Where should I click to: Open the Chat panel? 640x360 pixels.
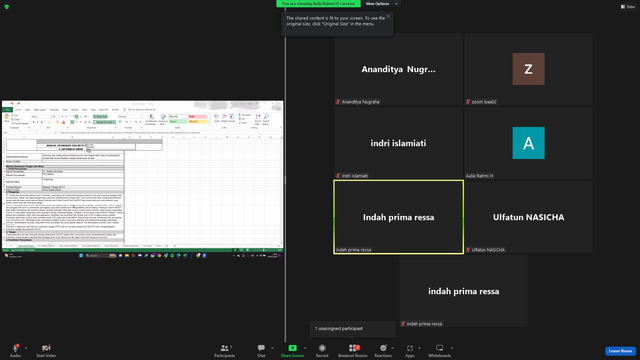click(261, 350)
